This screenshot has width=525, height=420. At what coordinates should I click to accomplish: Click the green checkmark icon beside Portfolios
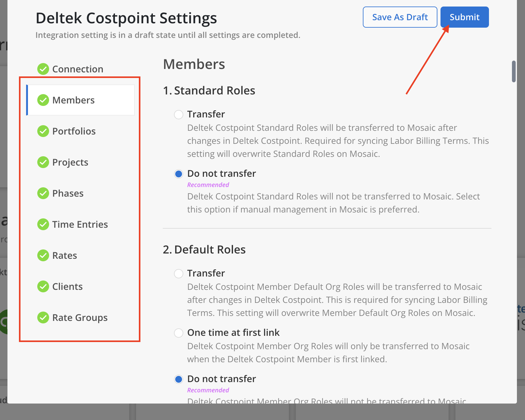(43, 131)
